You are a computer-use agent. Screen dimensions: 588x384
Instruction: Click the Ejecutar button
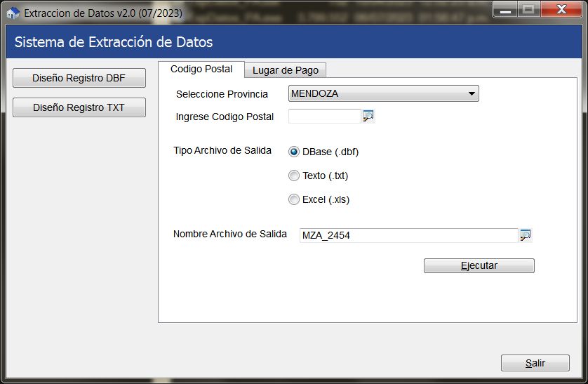coord(479,265)
